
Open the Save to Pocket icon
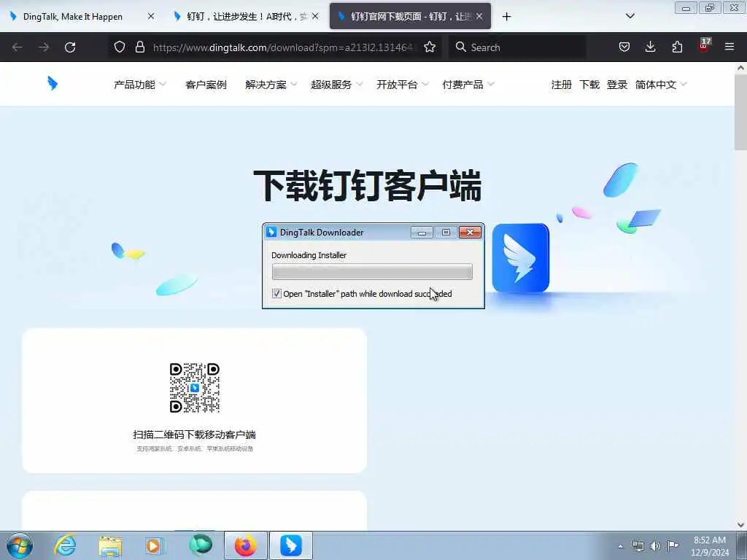pyautogui.click(x=624, y=47)
